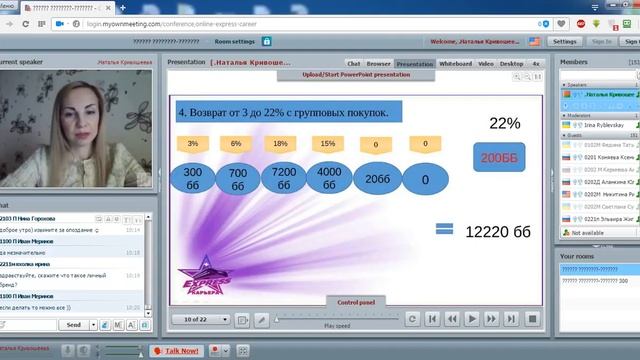The width and height of the screenshot is (640, 360).
Task: Play the presentation
Action: pyautogui.click(x=472, y=319)
